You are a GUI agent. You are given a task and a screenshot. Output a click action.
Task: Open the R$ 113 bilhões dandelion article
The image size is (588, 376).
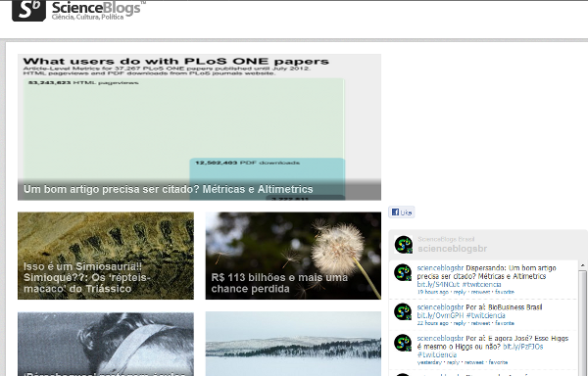point(293,256)
